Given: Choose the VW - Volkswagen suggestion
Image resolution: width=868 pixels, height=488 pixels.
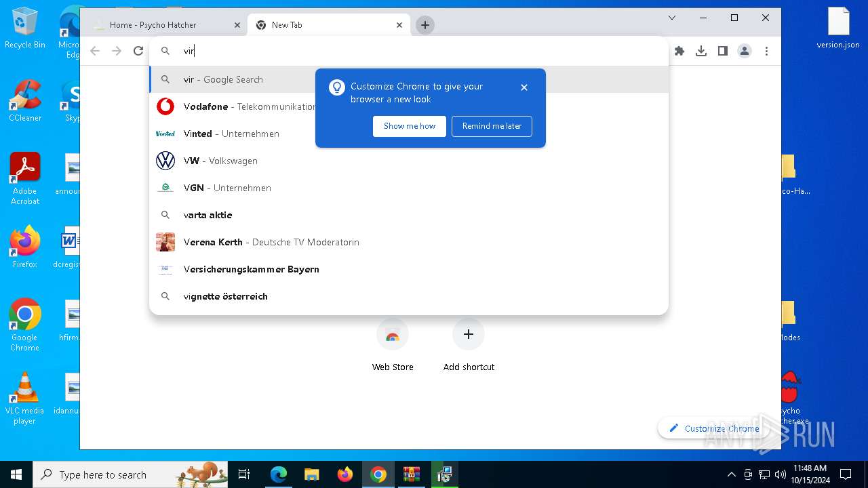Looking at the screenshot, I should point(409,161).
